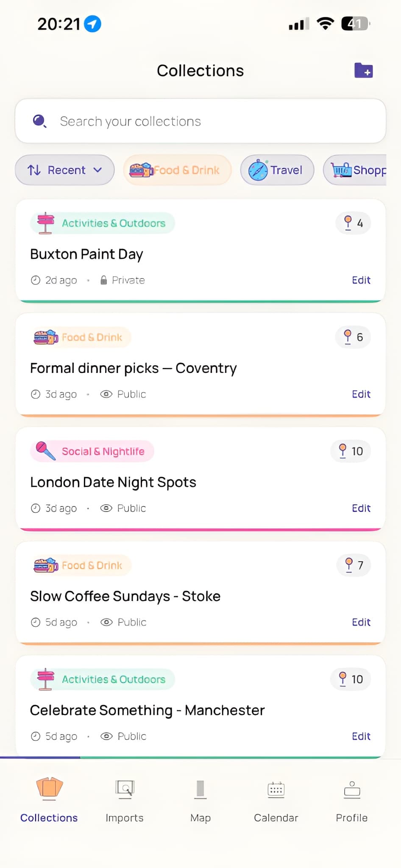This screenshot has width=401, height=868.
Task: Toggle the Food & Drink filter chip
Action: coord(177,170)
